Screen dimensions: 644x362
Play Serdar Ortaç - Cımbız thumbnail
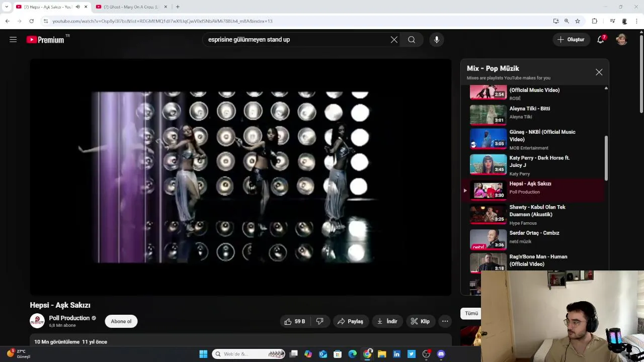point(488,239)
